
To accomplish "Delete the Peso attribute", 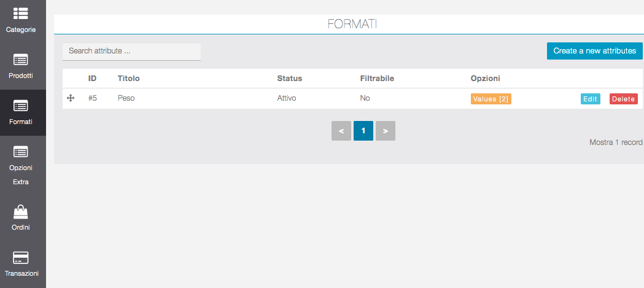I will tap(623, 99).
